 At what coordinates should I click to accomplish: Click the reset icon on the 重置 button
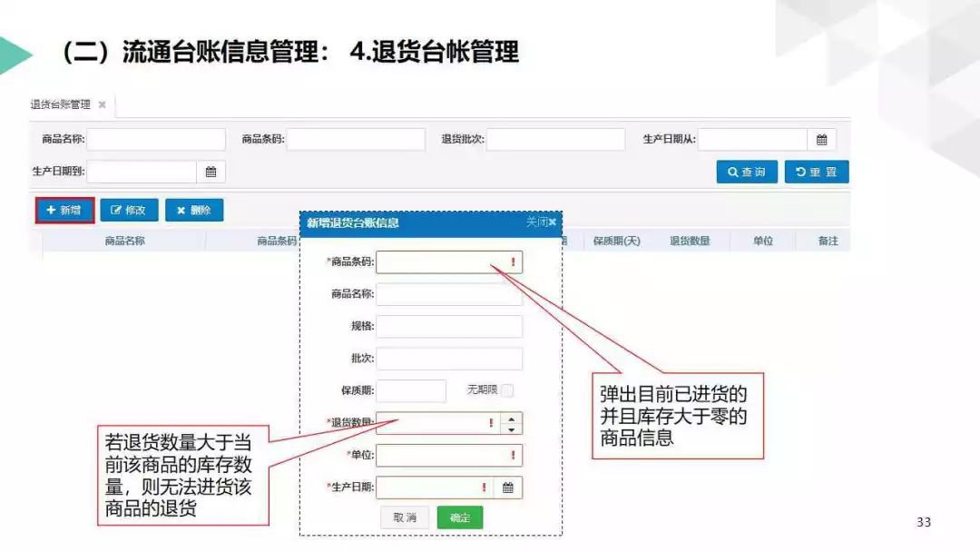[x=802, y=171]
